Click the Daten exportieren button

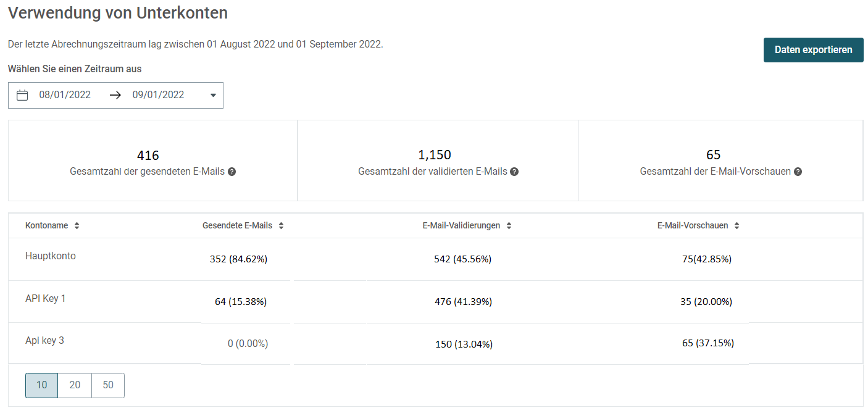pyautogui.click(x=813, y=50)
